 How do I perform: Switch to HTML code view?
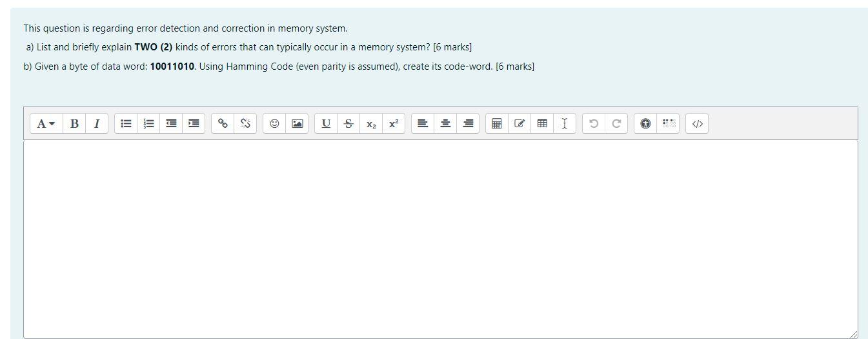[x=697, y=123]
